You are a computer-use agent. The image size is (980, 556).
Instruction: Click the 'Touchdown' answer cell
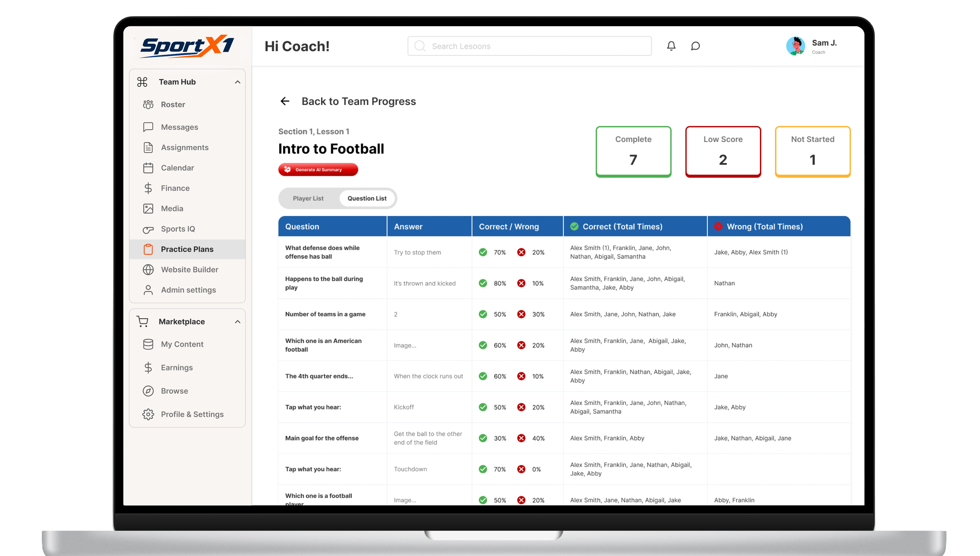(429, 469)
